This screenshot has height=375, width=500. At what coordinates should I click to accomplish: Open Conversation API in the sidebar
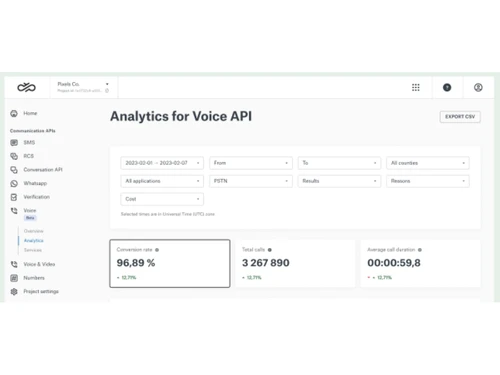[x=43, y=170]
